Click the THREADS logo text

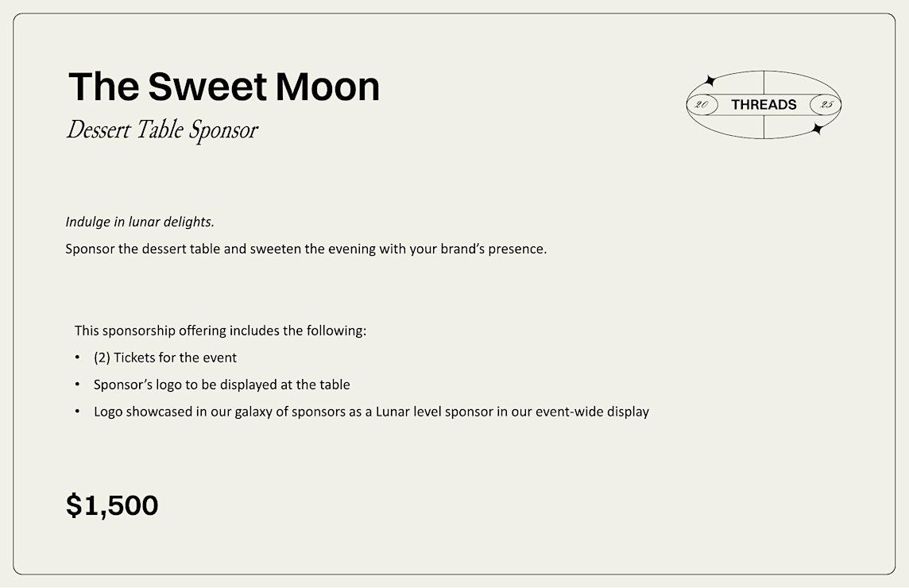point(764,105)
